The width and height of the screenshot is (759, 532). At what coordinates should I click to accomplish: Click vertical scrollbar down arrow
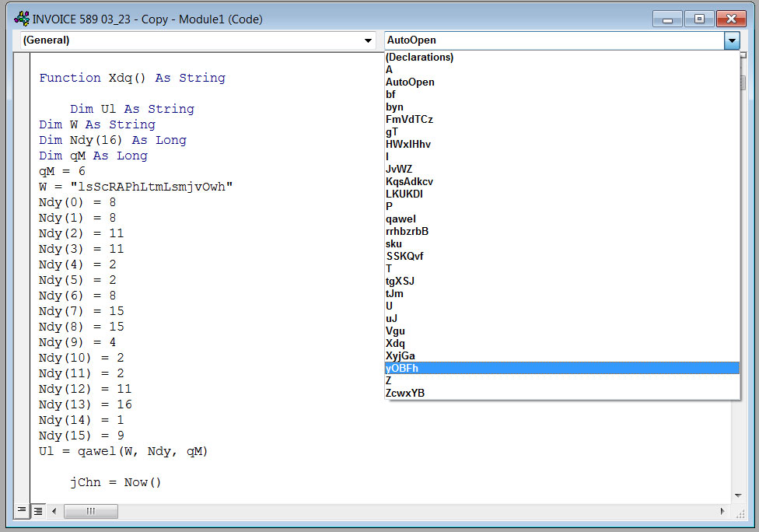tap(738, 495)
